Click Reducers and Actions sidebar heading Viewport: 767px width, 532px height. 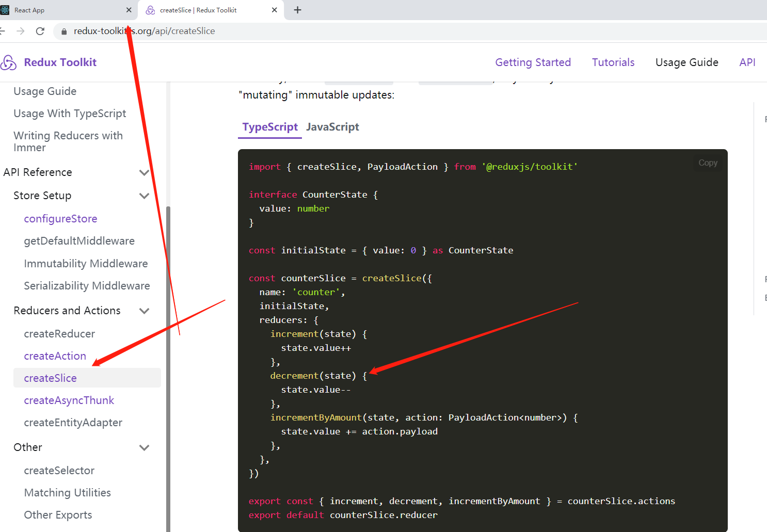pyautogui.click(x=67, y=311)
